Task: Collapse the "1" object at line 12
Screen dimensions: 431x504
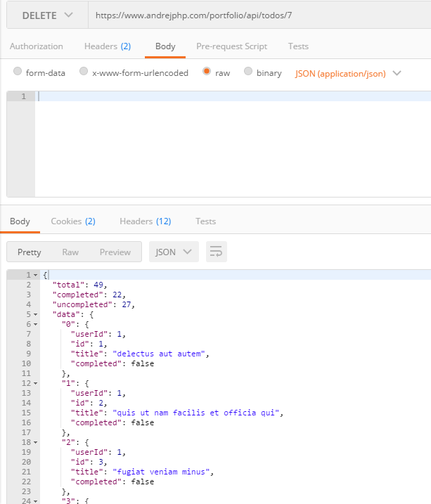Action: [x=36, y=384]
